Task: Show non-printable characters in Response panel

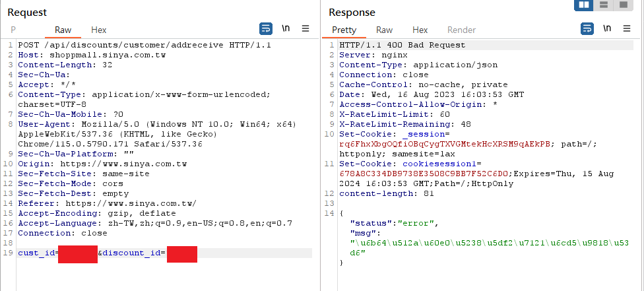Action: coord(607,28)
